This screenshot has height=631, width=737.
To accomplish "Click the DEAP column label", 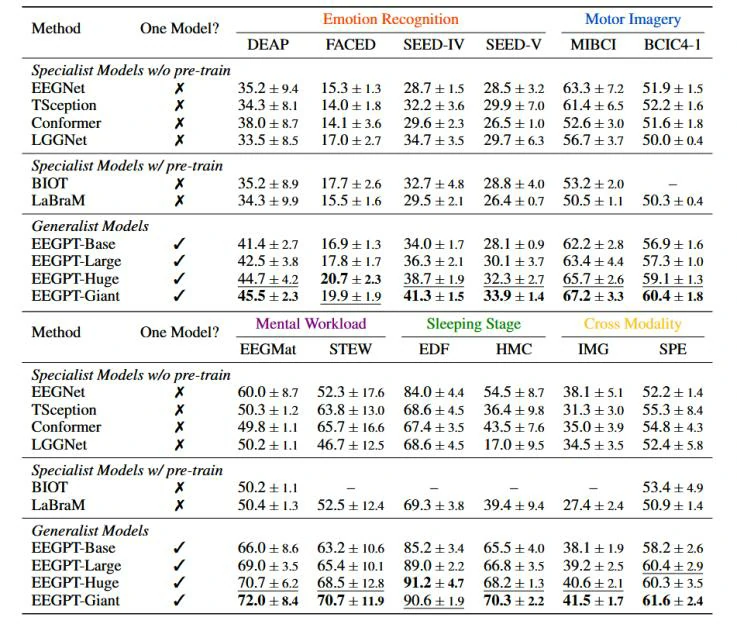I will pos(270,44).
